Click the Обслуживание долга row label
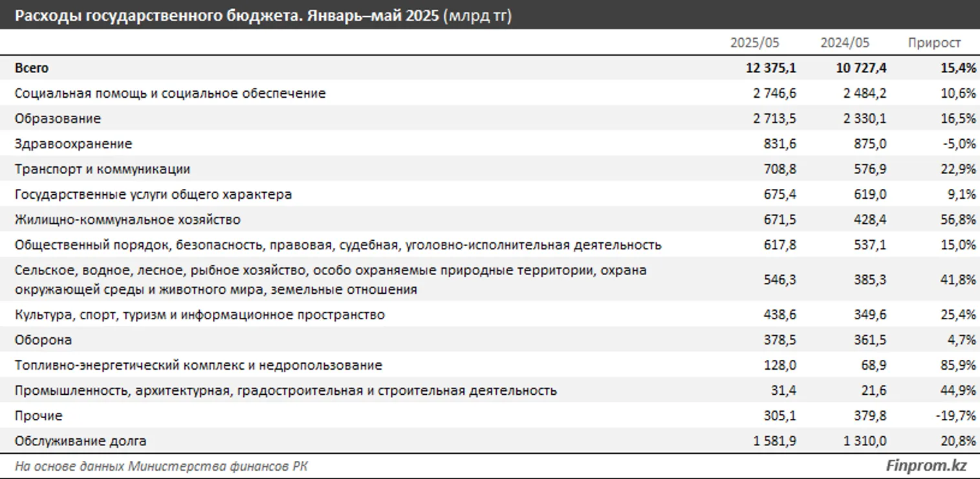980x479 pixels. (x=80, y=441)
